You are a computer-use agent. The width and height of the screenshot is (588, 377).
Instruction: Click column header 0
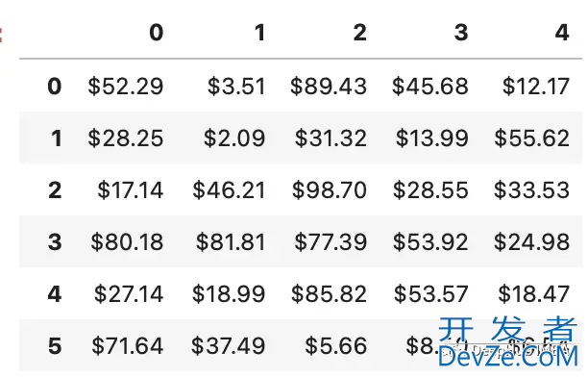click(157, 33)
